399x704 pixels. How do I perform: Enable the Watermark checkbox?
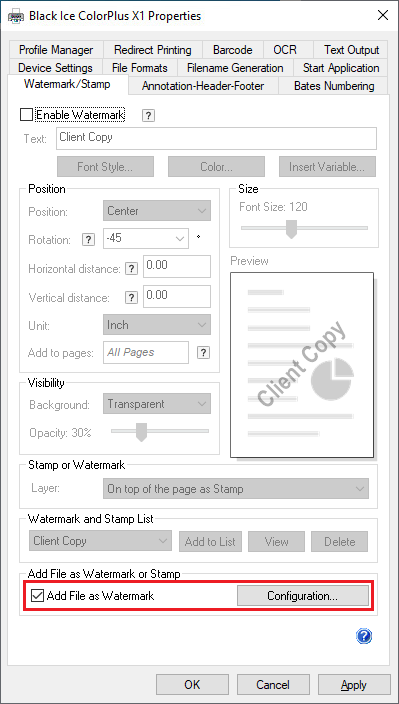tap(26, 115)
